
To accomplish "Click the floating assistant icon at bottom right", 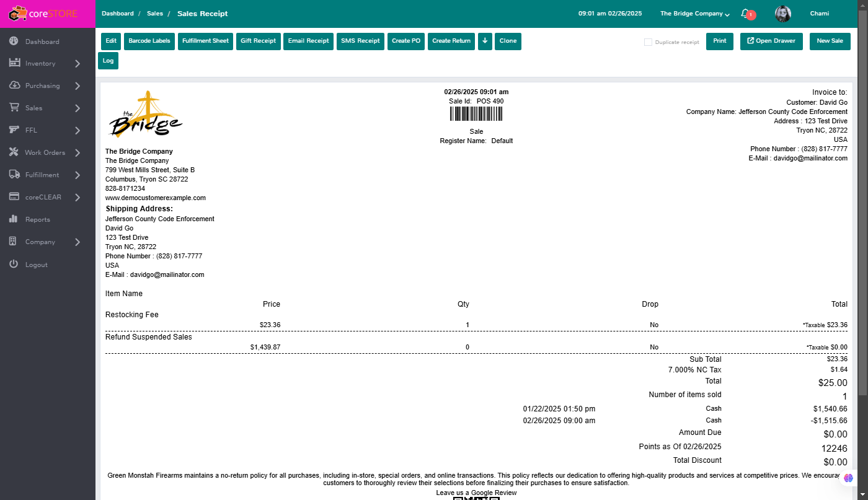I will point(849,478).
